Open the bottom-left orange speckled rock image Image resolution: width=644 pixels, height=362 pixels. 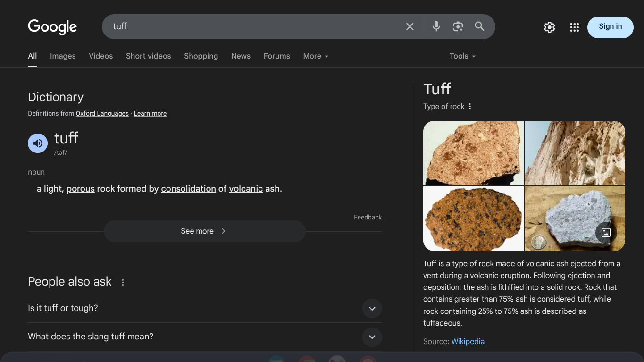(473, 219)
